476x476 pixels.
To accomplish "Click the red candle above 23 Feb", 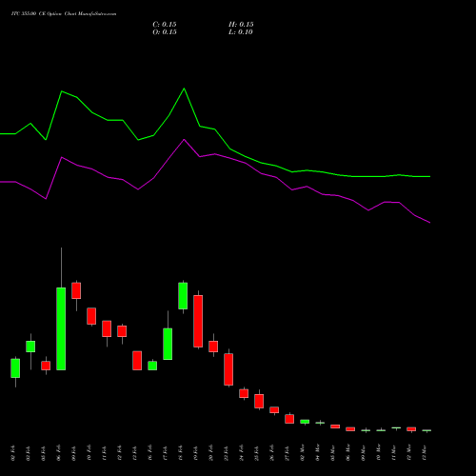I will tap(228, 369).
